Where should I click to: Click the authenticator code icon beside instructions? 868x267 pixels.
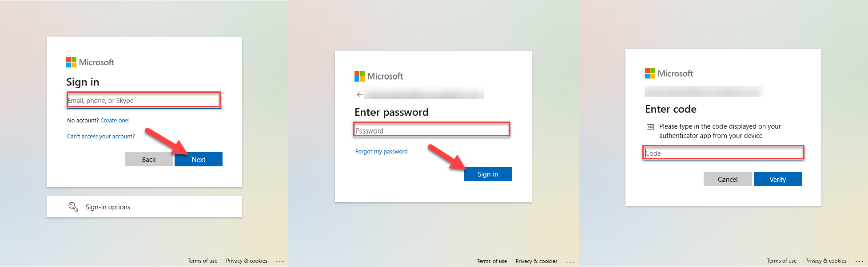pyautogui.click(x=650, y=127)
